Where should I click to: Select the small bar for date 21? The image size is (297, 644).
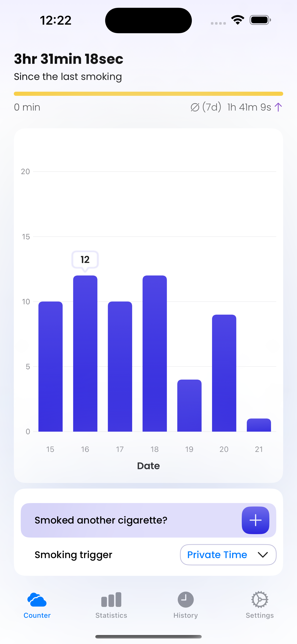pyautogui.click(x=259, y=425)
